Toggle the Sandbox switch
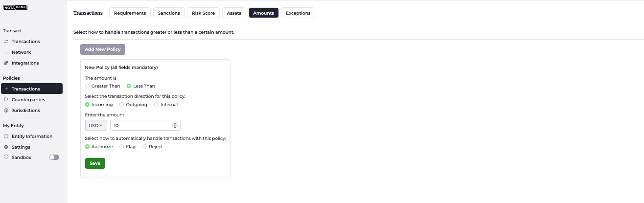 pos(54,158)
